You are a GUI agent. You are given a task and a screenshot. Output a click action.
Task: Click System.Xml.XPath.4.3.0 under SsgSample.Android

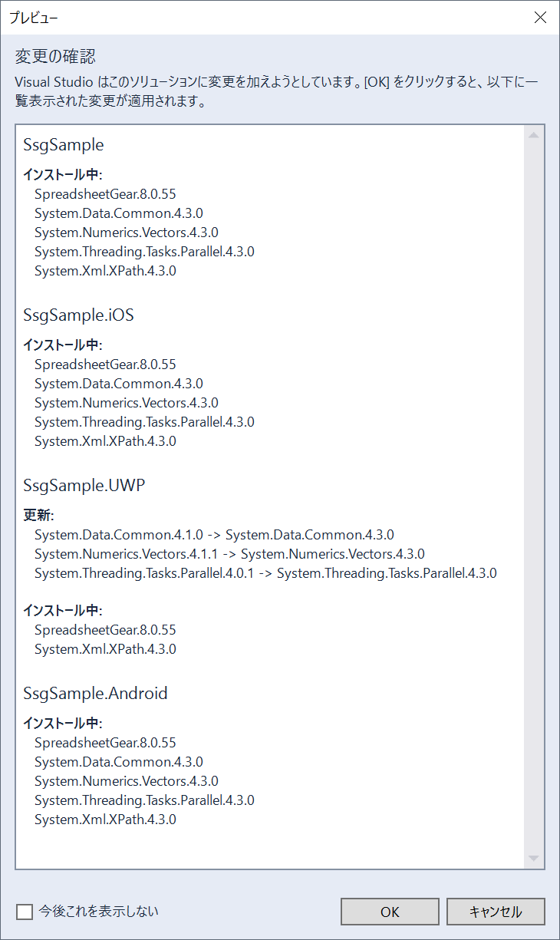(x=105, y=820)
